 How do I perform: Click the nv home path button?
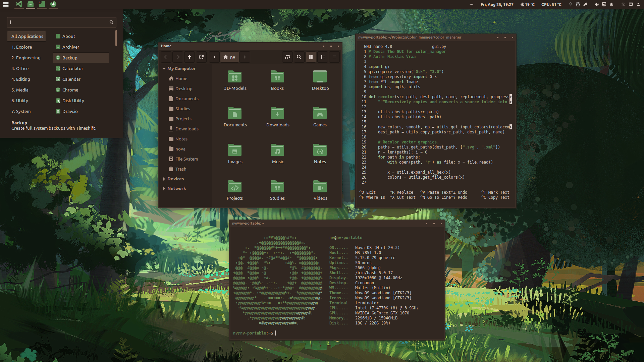pyautogui.click(x=229, y=57)
